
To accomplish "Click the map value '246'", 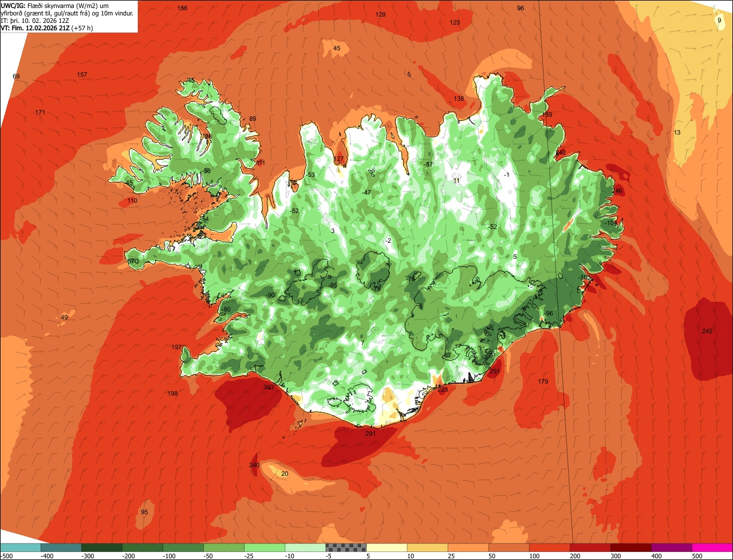I will pyautogui.click(x=617, y=191).
